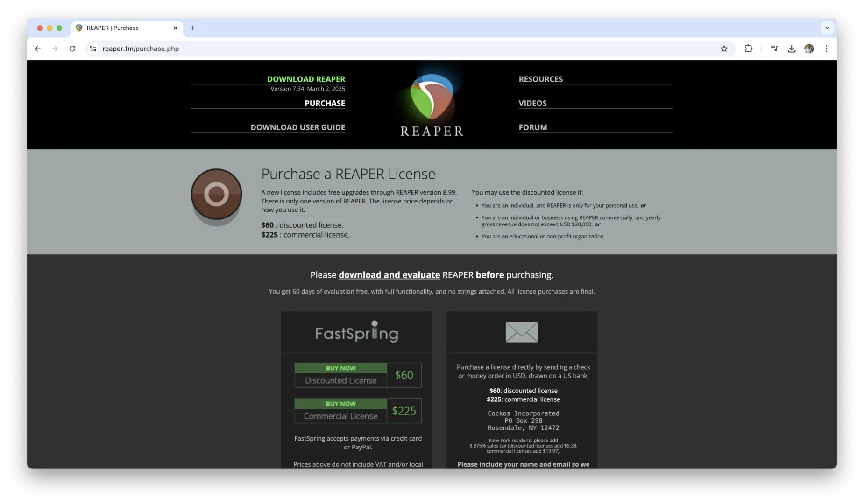
Task: Close the REAPER | Purchase tab
Action: 175,28
